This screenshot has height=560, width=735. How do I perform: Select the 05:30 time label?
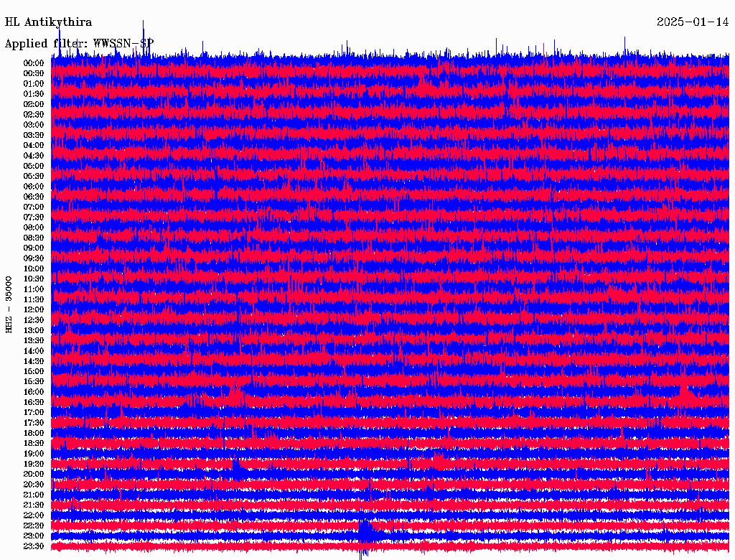[x=34, y=177]
